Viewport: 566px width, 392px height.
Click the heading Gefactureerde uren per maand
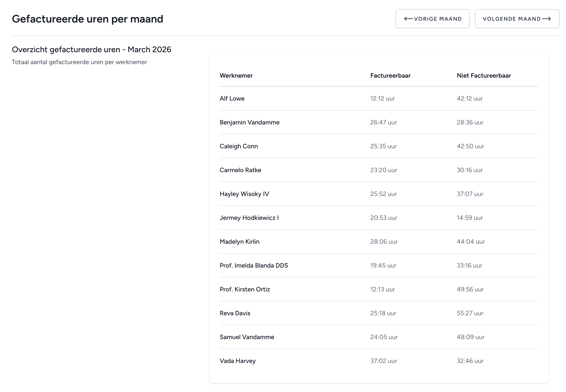[x=87, y=19]
